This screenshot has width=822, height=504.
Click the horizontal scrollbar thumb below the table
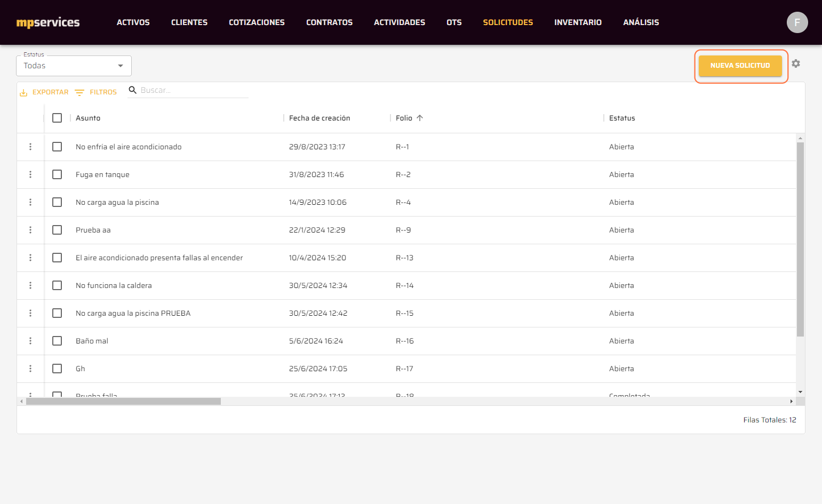tap(123, 401)
